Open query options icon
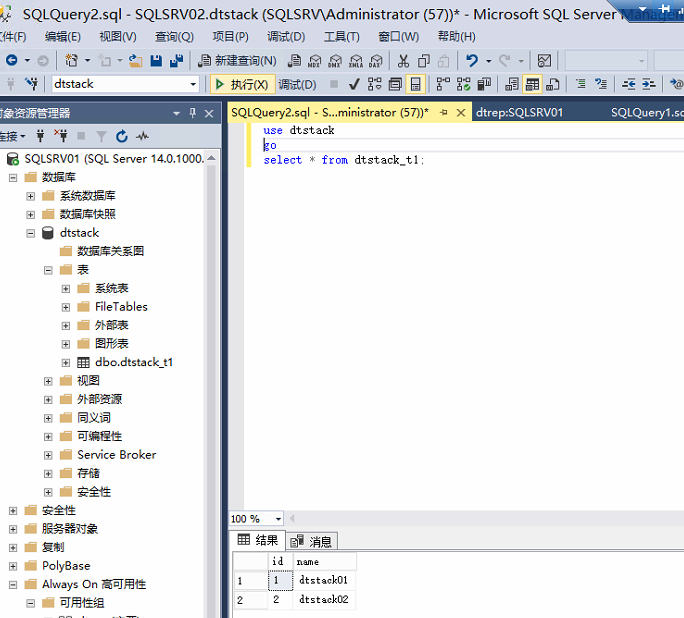 (x=395, y=84)
